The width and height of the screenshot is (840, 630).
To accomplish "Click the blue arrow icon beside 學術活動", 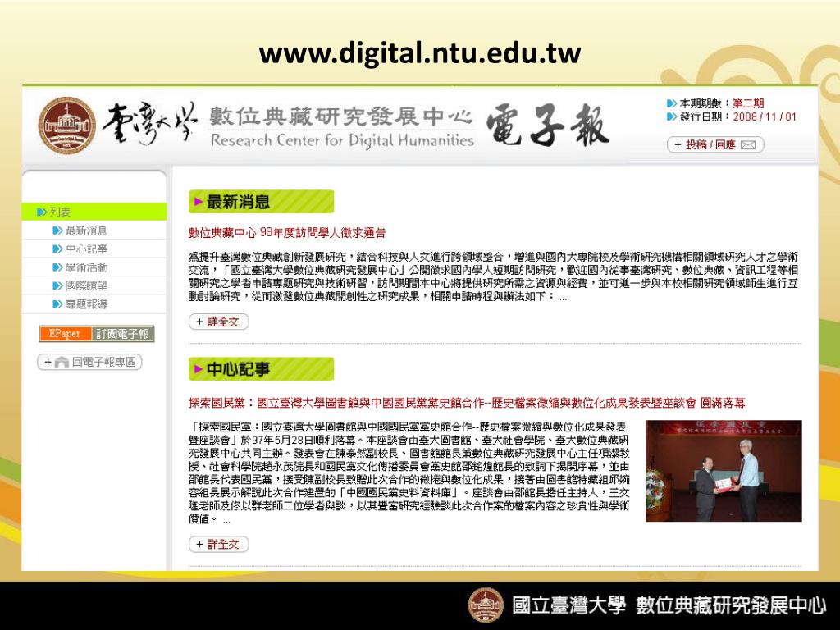I will click(58, 267).
